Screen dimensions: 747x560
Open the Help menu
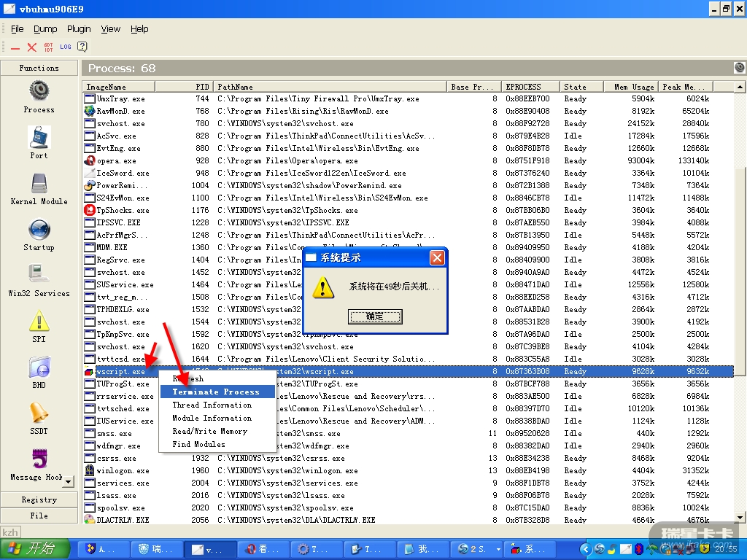tap(139, 29)
